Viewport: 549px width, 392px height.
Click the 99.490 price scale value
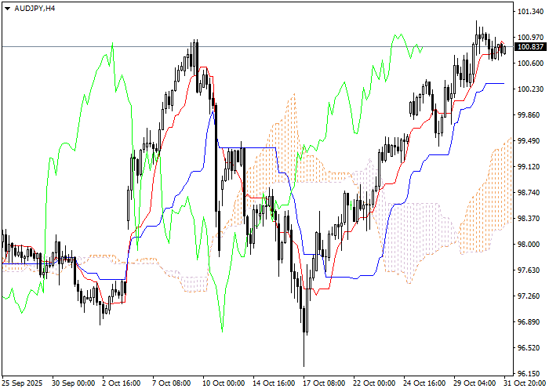pyautogui.click(x=530, y=141)
